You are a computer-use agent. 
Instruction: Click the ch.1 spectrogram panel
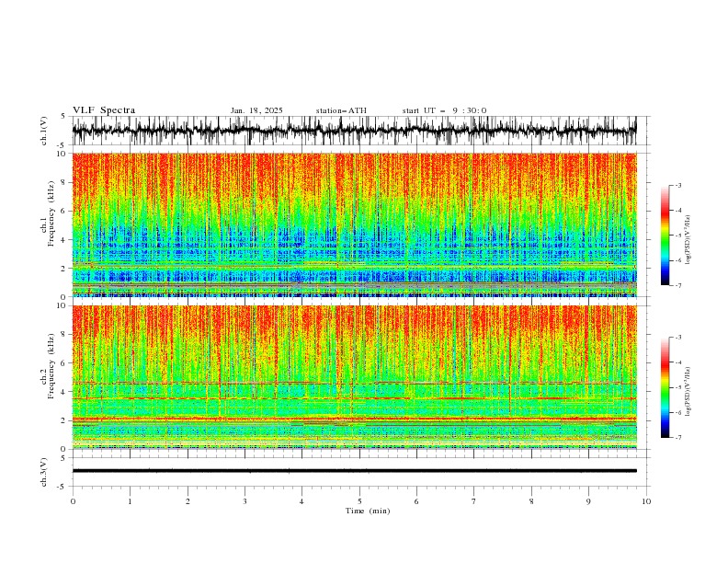coord(354,224)
